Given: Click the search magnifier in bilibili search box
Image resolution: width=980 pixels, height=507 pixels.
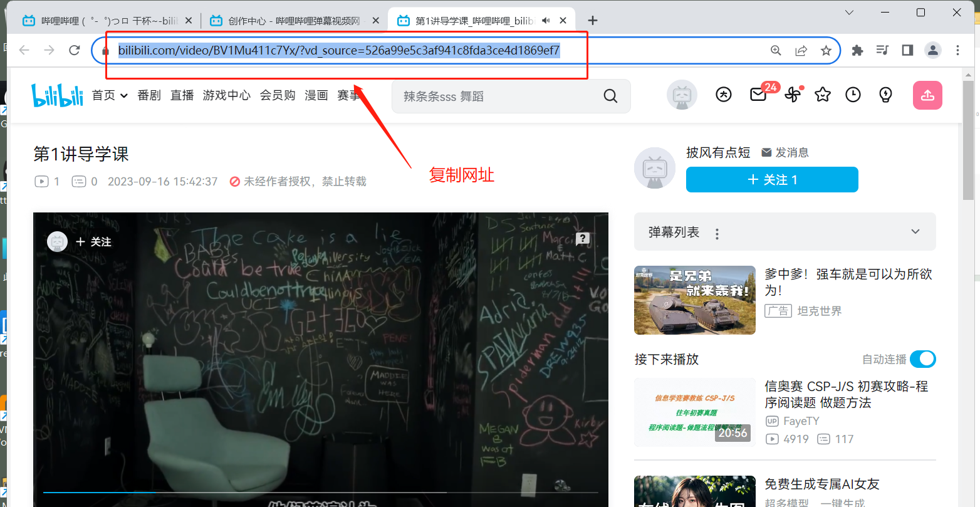Looking at the screenshot, I should click(610, 96).
